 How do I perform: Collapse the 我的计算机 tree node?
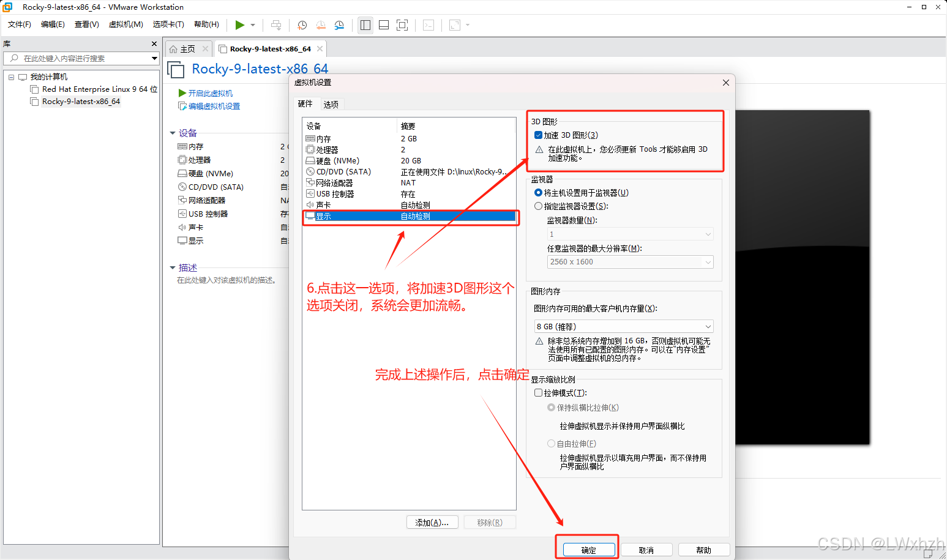pos(11,77)
